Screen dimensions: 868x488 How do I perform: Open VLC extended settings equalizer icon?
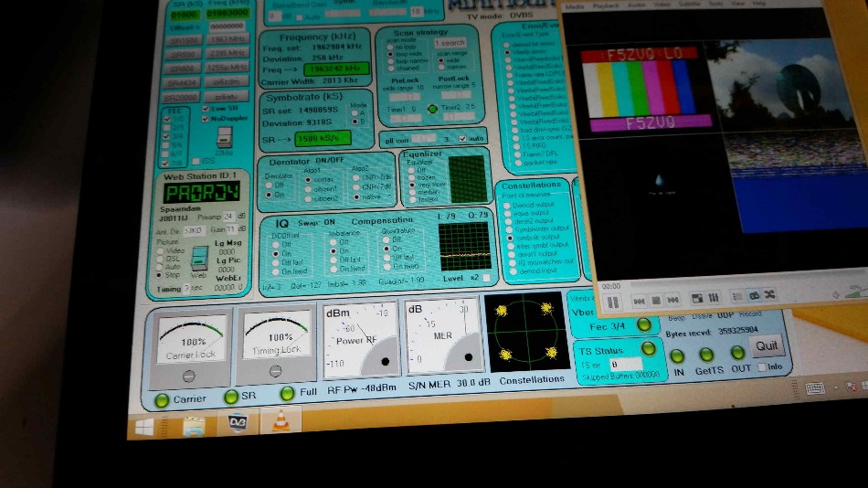(x=714, y=297)
